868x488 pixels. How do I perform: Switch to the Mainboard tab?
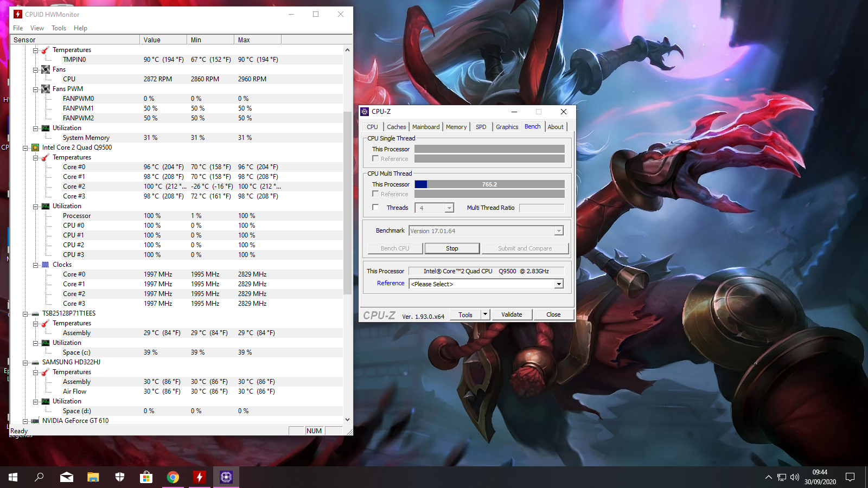point(426,127)
